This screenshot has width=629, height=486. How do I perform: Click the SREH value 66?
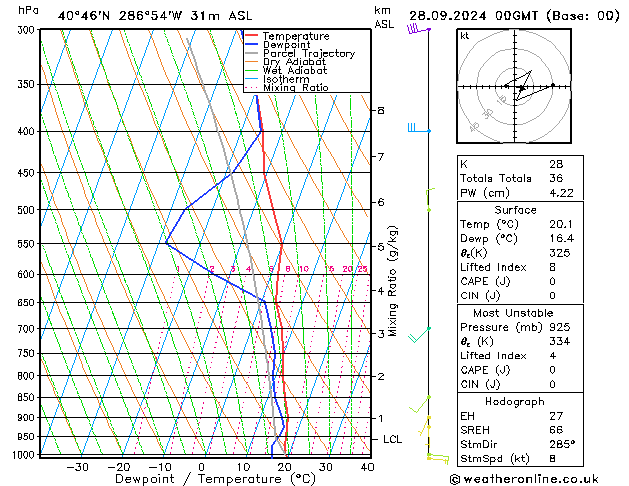click(x=556, y=430)
